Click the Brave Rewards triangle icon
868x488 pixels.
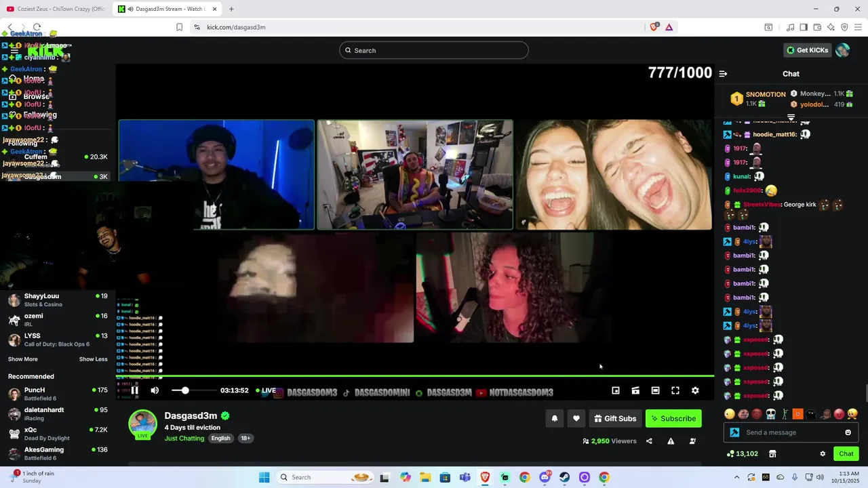pos(669,27)
